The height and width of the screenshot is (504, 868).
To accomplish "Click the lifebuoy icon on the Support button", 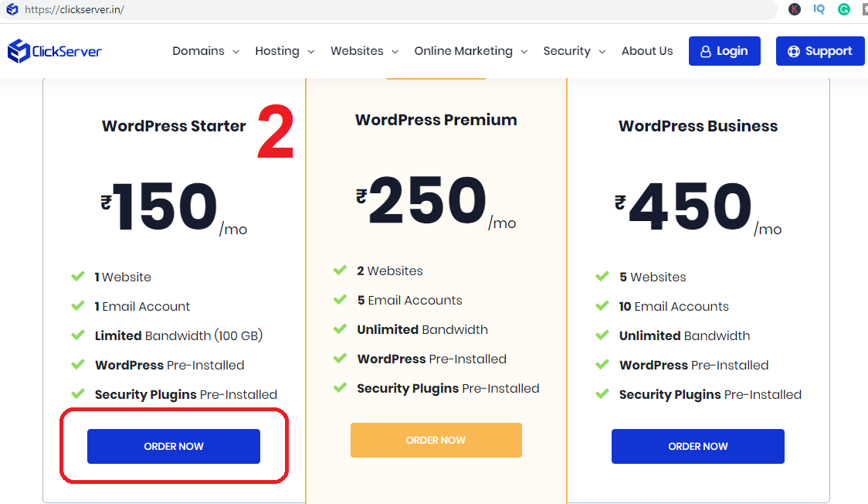I will tap(793, 52).
